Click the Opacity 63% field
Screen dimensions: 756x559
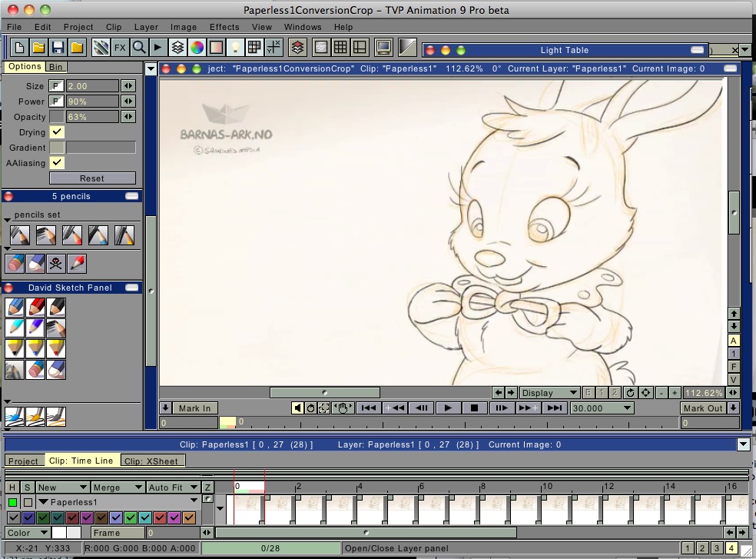point(92,117)
